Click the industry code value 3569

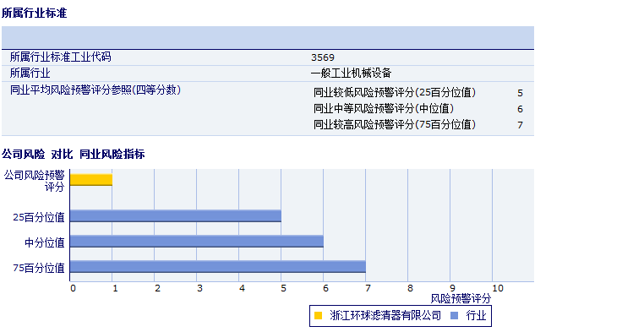pyautogui.click(x=323, y=57)
